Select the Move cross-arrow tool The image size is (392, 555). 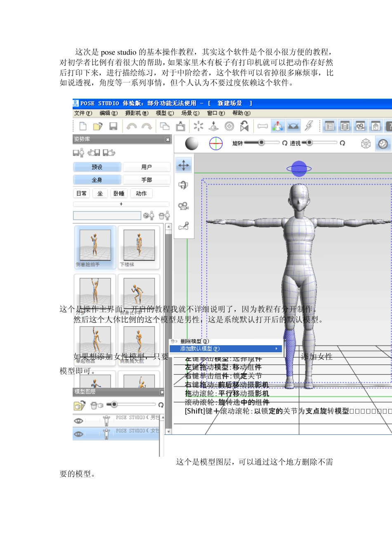pyautogui.click(x=183, y=165)
